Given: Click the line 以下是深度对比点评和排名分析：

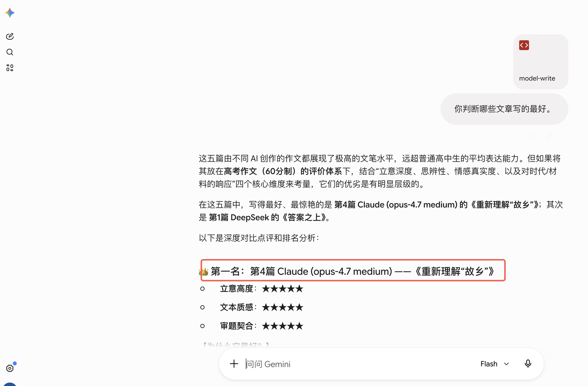Looking at the screenshot, I should (259, 238).
